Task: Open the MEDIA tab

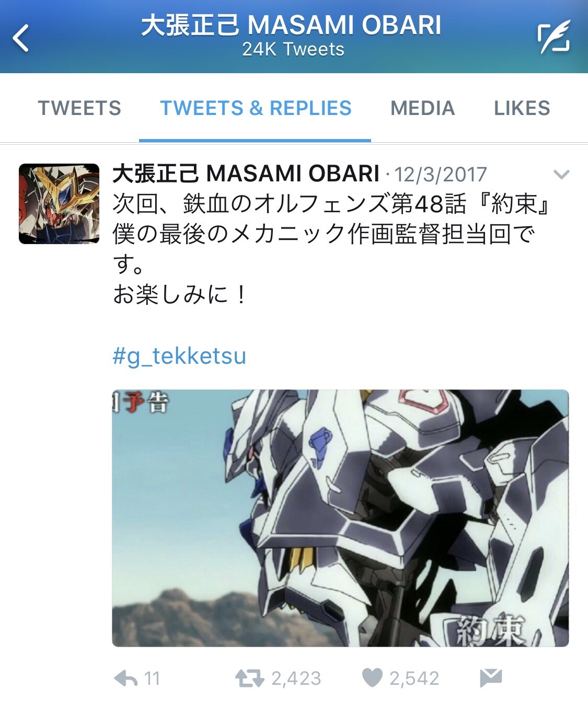Action: 423,108
